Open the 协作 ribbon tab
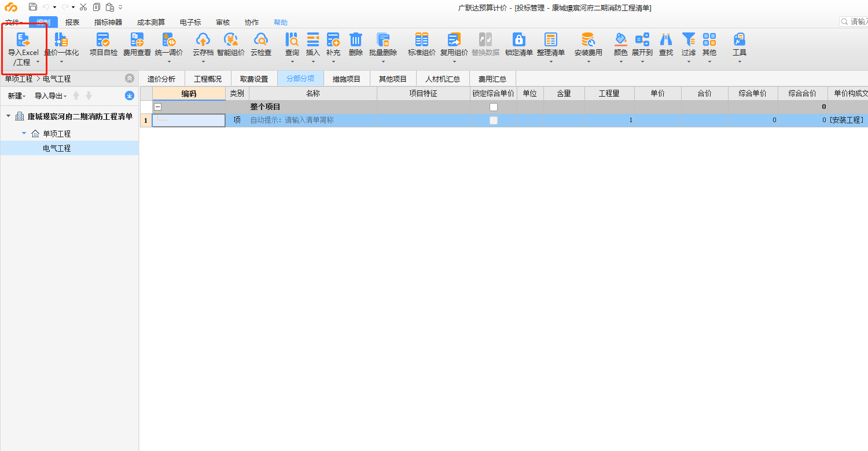Image resolution: width=868 pixels, height=451 pixels. tap(252, 23)
